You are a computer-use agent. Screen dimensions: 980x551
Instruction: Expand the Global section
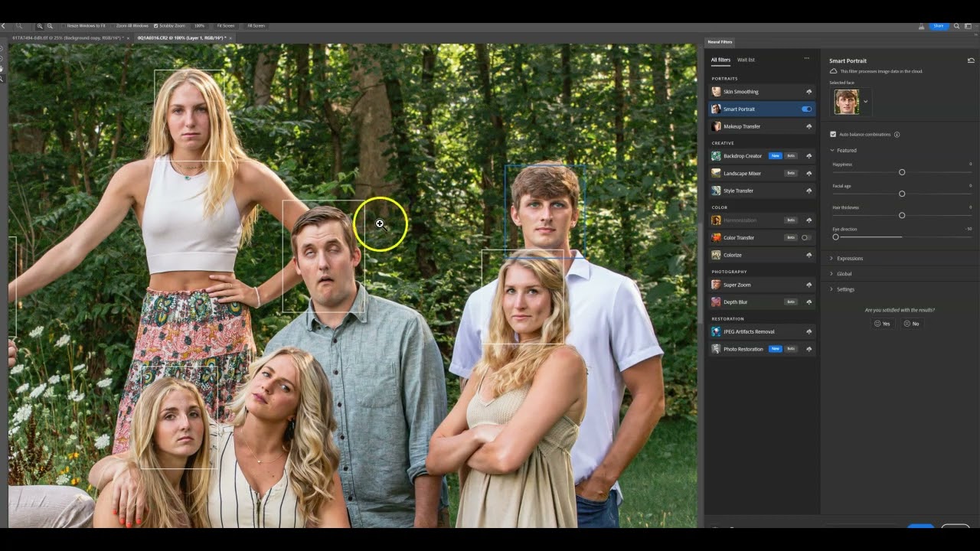[832, 274]
